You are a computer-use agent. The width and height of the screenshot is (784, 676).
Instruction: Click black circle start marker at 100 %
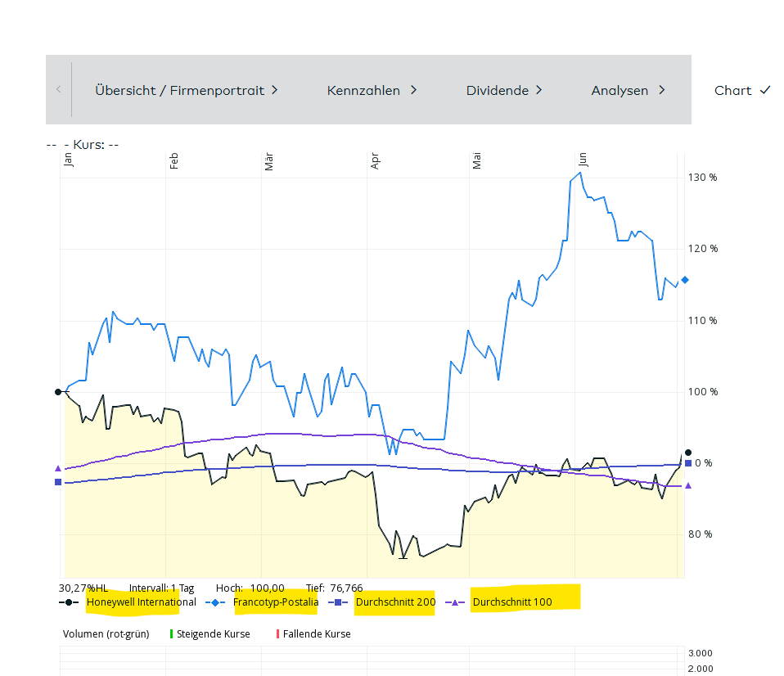tap(58, 392)
